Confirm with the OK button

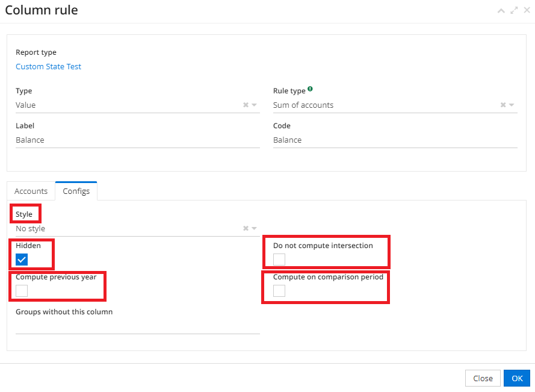point(517,378)
